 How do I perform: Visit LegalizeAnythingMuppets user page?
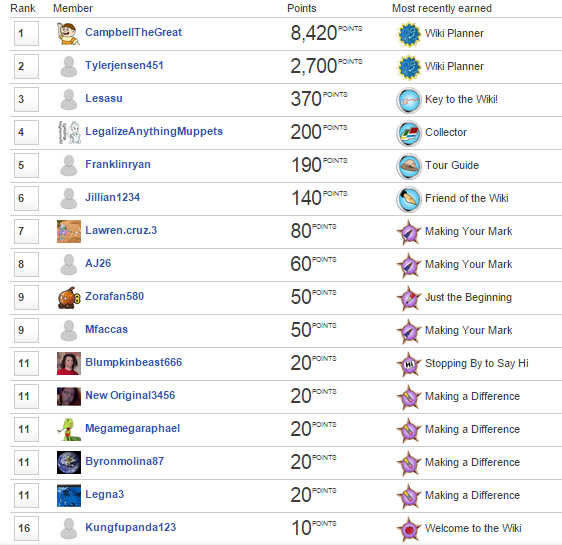pos(154,131)
